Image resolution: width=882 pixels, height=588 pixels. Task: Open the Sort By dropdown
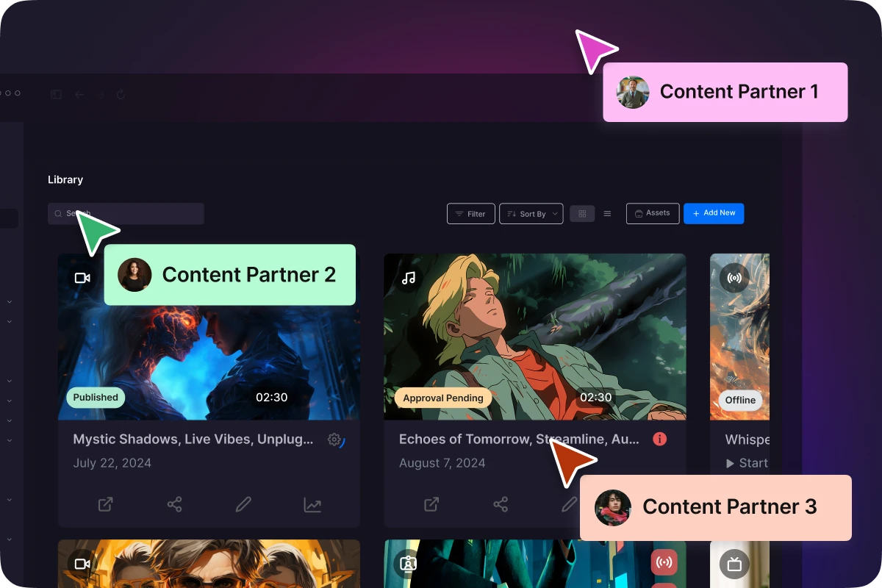point(531,213)
